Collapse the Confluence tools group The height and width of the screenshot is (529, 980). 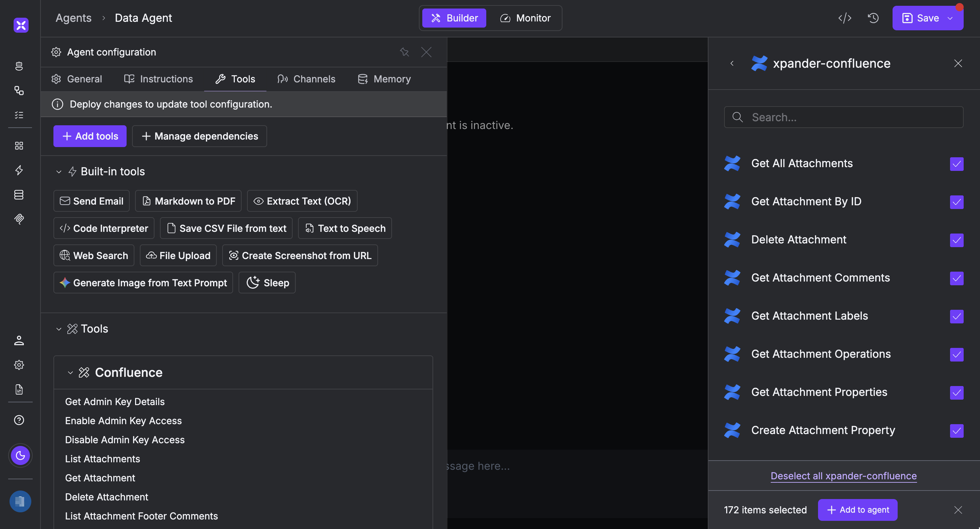pos(70,373)
